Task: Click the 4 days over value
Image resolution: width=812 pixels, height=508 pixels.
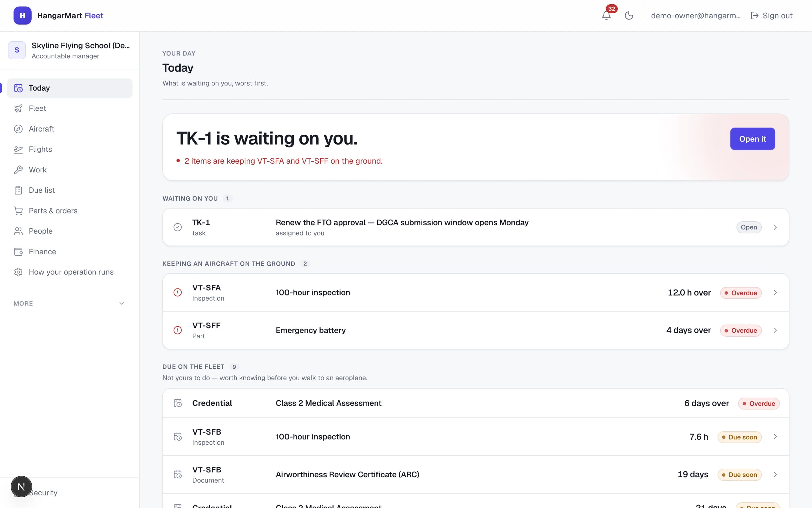Action: pyautogui.click(x=689, y=330)
